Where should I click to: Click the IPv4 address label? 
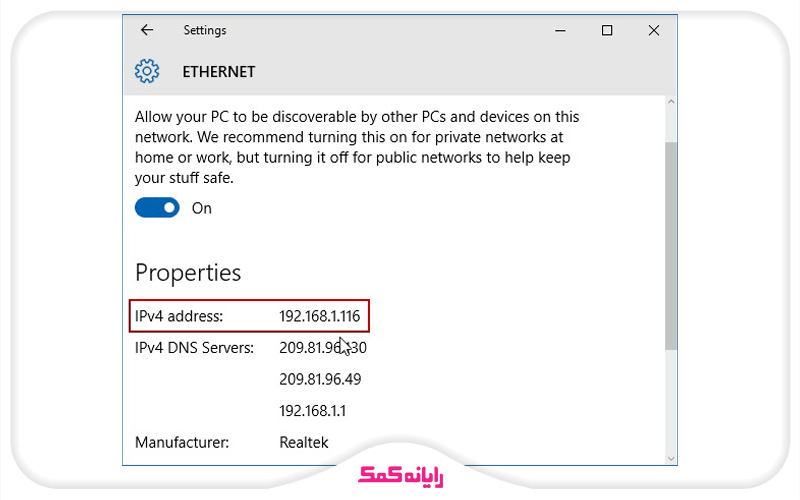click(x=179, y=317)
